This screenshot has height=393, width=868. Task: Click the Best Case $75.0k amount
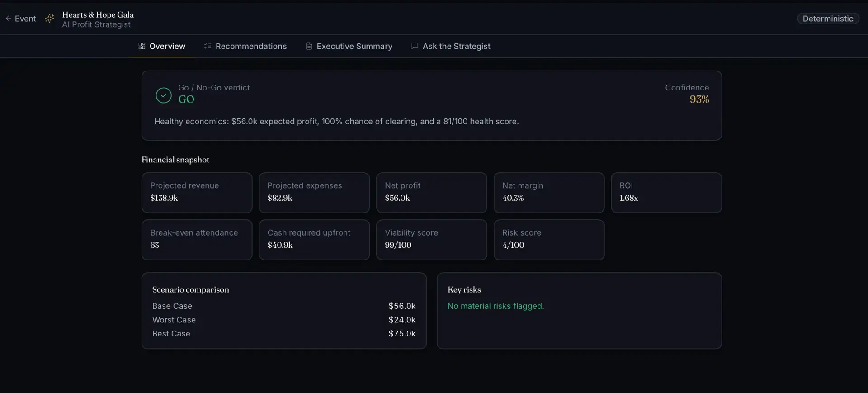402,334
